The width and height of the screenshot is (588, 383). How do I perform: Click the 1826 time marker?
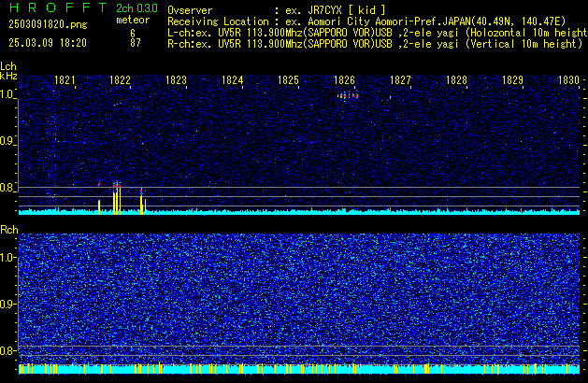[344, 80]
